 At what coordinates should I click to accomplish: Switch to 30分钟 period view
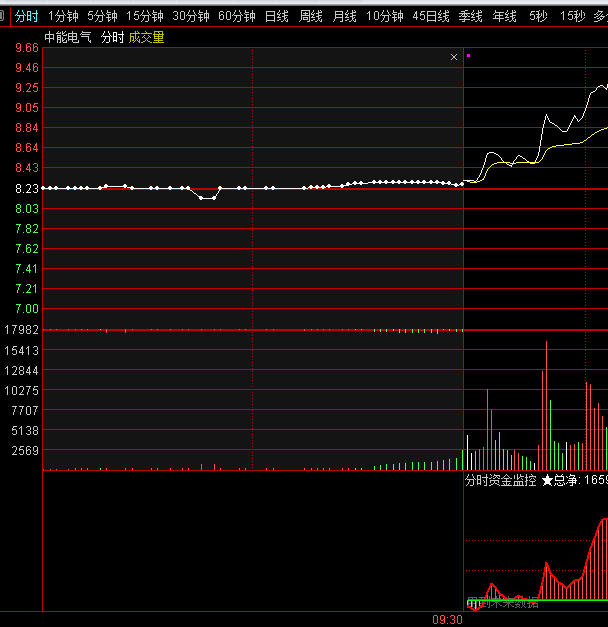pyautogui.click(x=190, y=16)
